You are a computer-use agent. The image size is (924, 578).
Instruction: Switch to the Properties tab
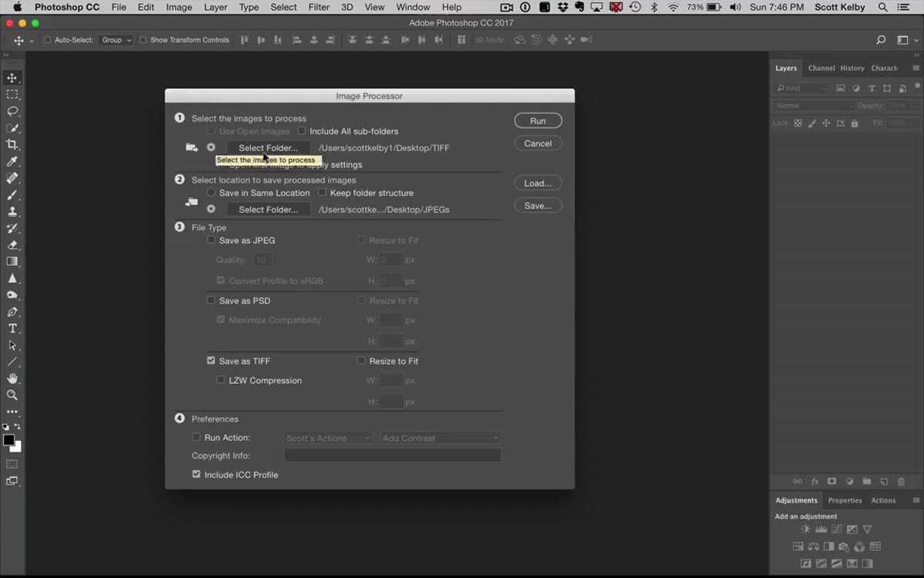pyautogui.click(x=845, y=500)
